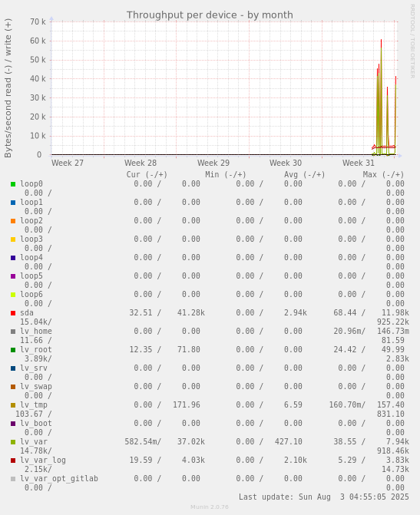The height and width of the screenshot is (515, 420).
Task: Click the loop6 lime legend swatch
Action: coord(13,295)
